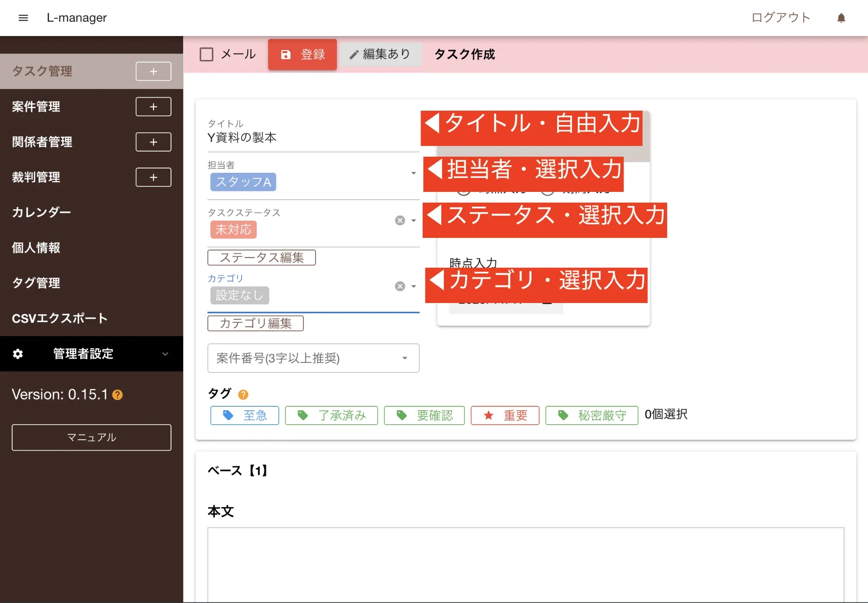Click the red 登録 save button
868x603 pixels.
click(302, 55)
